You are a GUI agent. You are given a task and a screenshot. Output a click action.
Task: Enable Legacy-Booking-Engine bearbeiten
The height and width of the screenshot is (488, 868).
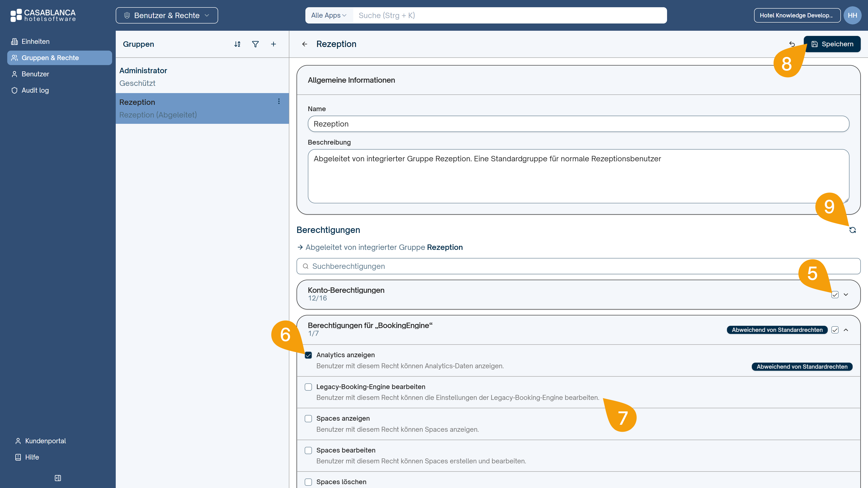[308, 387]
